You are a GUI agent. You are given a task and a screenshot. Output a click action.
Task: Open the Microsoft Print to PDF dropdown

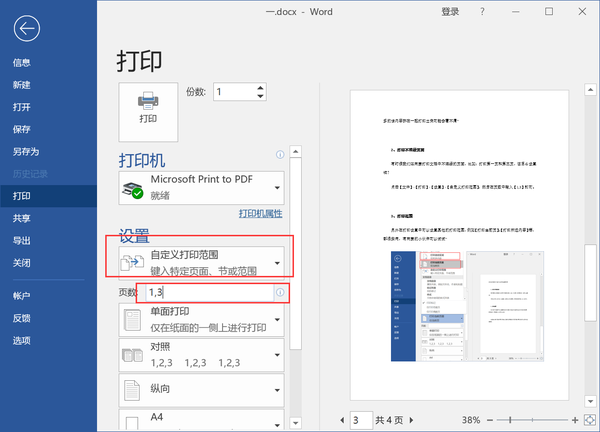pos(201,187)
